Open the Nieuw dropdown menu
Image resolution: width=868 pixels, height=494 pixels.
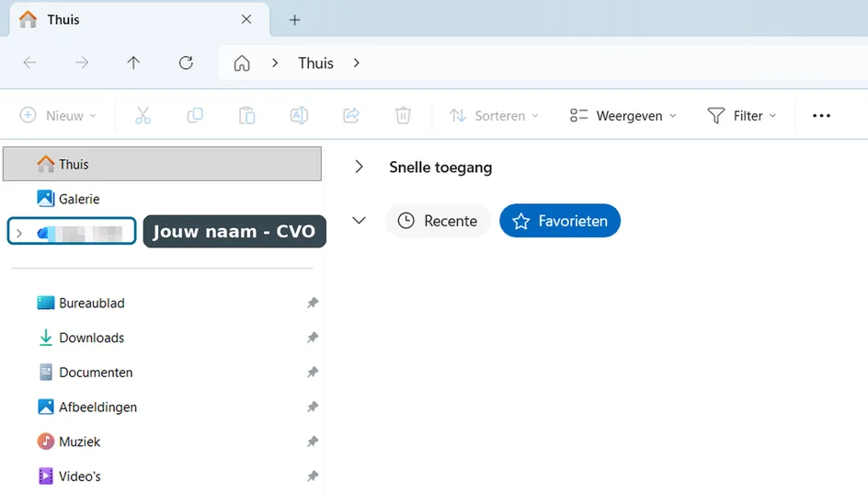pyautogui.click(x=58, y=115)
